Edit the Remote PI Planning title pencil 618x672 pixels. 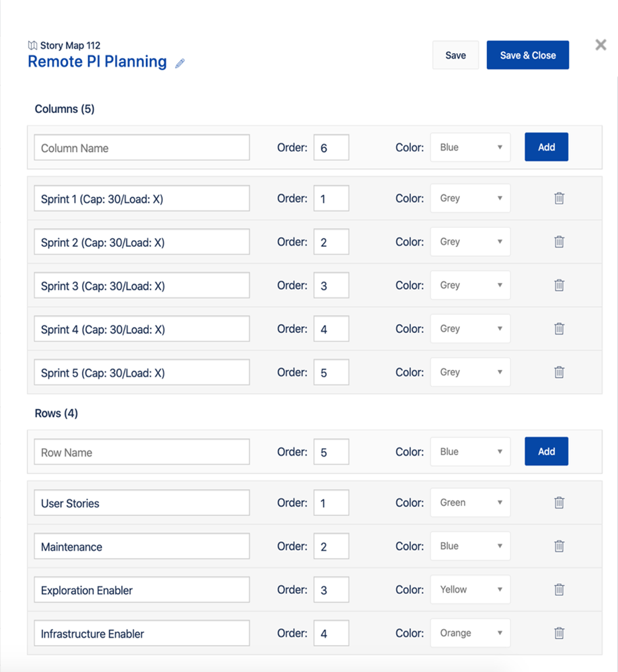(180, 63)
